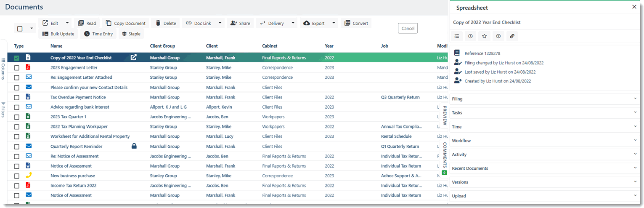Click the favorite star icon in Spreadsheet panel
Viewport: 644px width, 208px height.
pyautogui.click(x=484, y=36)
